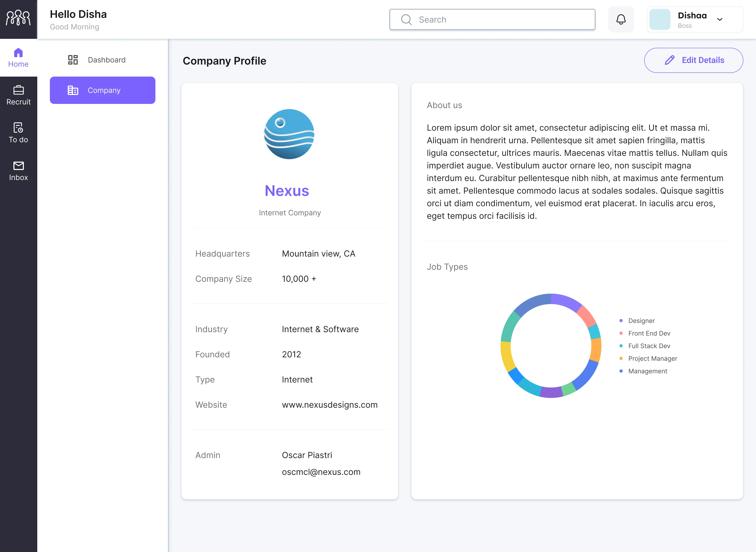The width and height of the screenshot is (756, 552).
Task: Click the pencil icon on Edit Details
Action: coord(670,60)
